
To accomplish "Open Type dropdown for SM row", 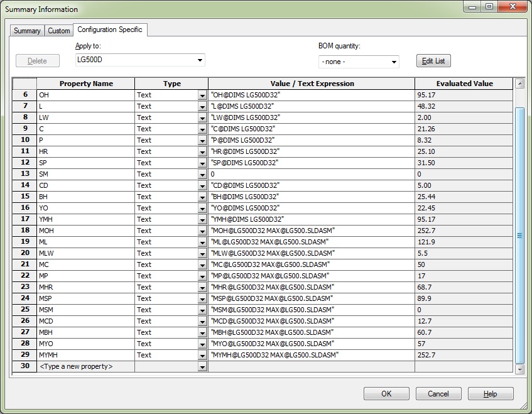I will coord(202,175).
